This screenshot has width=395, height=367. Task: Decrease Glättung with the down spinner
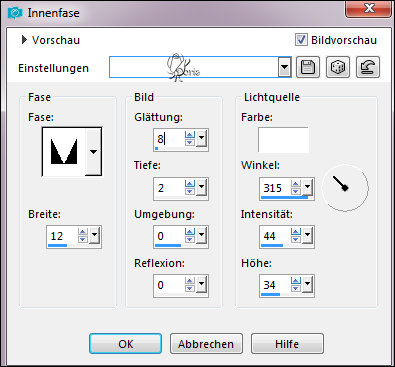coord(190,142)
